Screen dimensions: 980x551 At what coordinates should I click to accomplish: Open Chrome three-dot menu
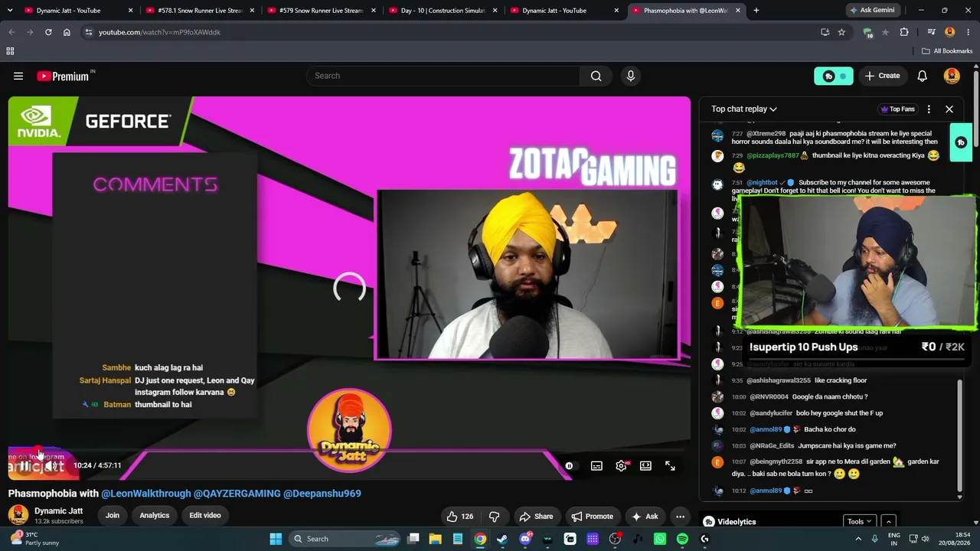point(969,32)
